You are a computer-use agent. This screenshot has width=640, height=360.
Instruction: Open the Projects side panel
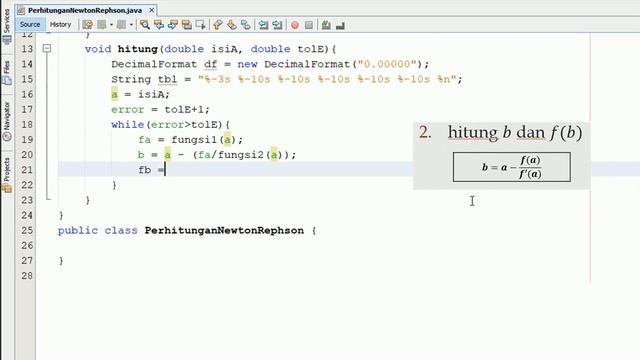point(7,175)
